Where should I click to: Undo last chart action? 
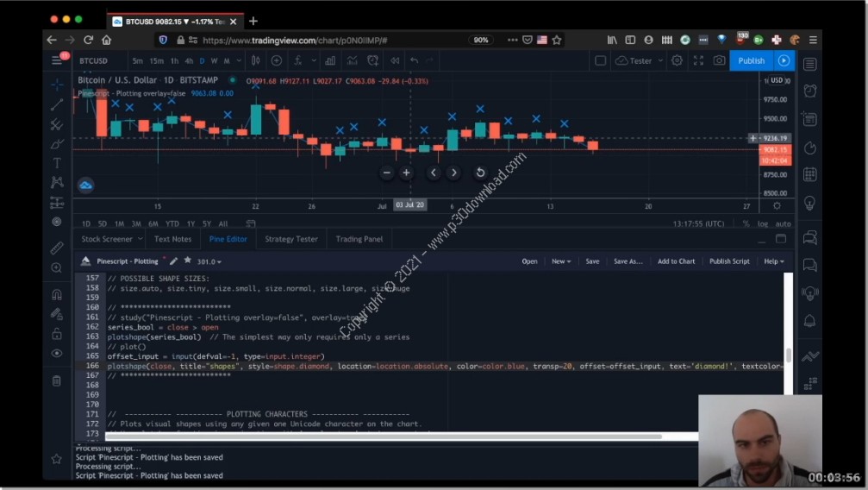pyautogui.click(x=414, y=60)
